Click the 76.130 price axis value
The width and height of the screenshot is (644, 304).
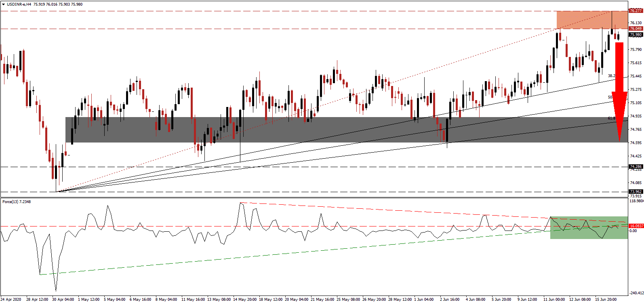[636, 23]
